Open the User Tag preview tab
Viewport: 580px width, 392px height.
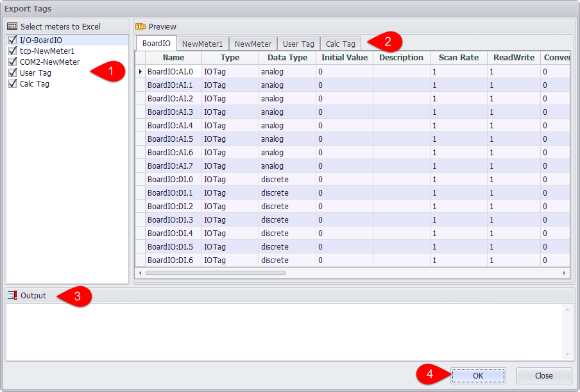tap(298, 44)
